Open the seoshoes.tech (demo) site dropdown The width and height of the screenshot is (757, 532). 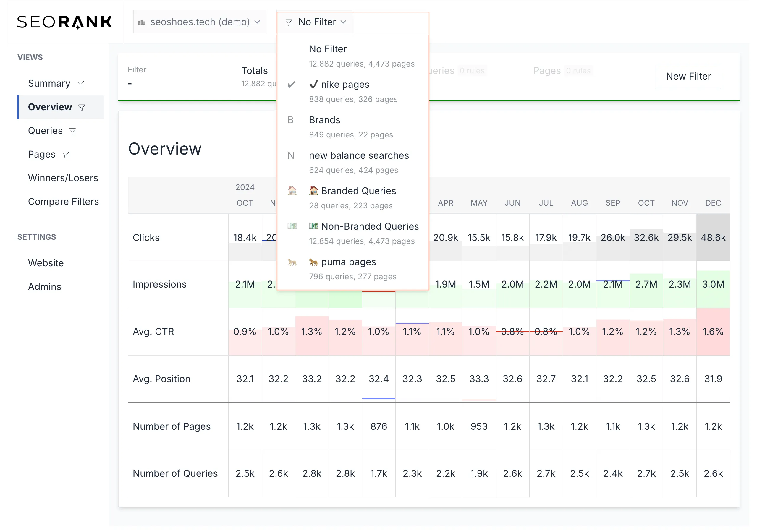coord(200,22)
